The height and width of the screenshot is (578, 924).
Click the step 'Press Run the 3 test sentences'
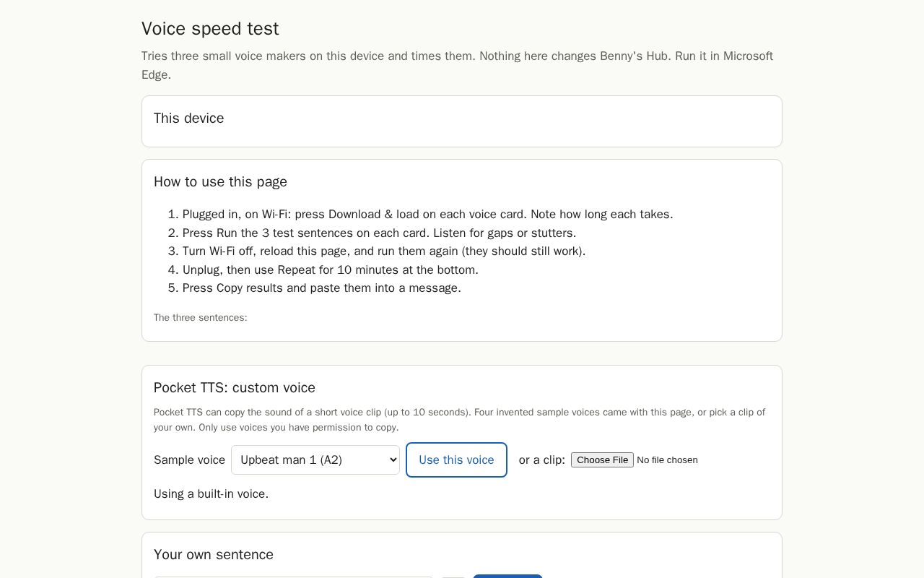(x=379, y=233)
